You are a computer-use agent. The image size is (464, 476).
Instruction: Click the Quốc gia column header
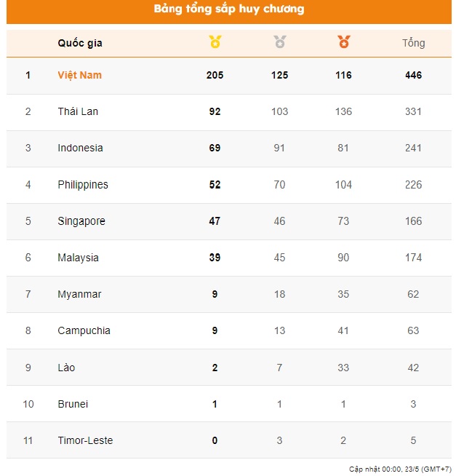(x=80, y=43)
